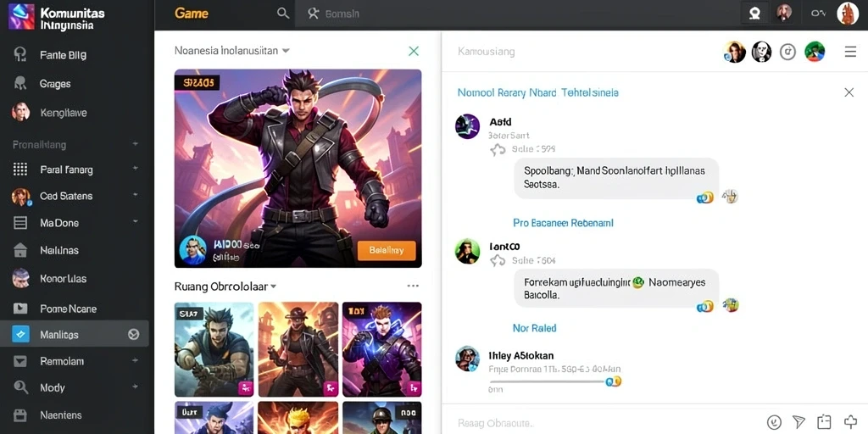Click the orange Belaliray button
Screen dimensions: 868x434
pyautogui.click(x=387, y=250)
